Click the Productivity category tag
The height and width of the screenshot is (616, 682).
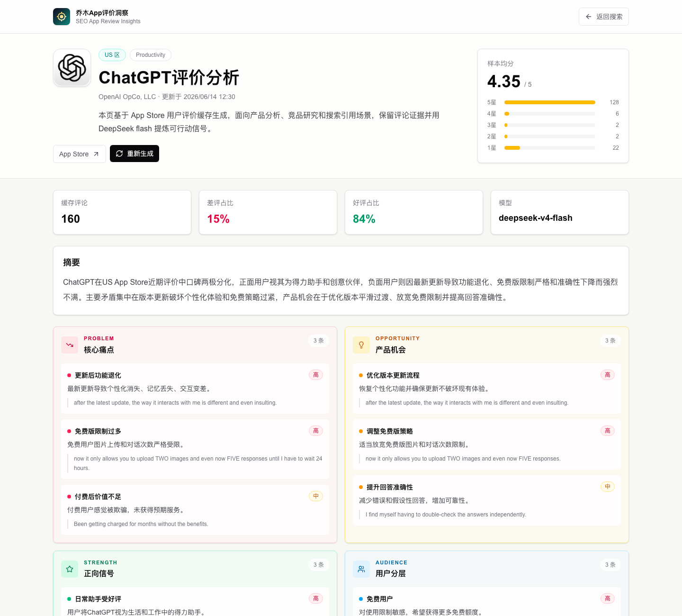tap(151, 55)
